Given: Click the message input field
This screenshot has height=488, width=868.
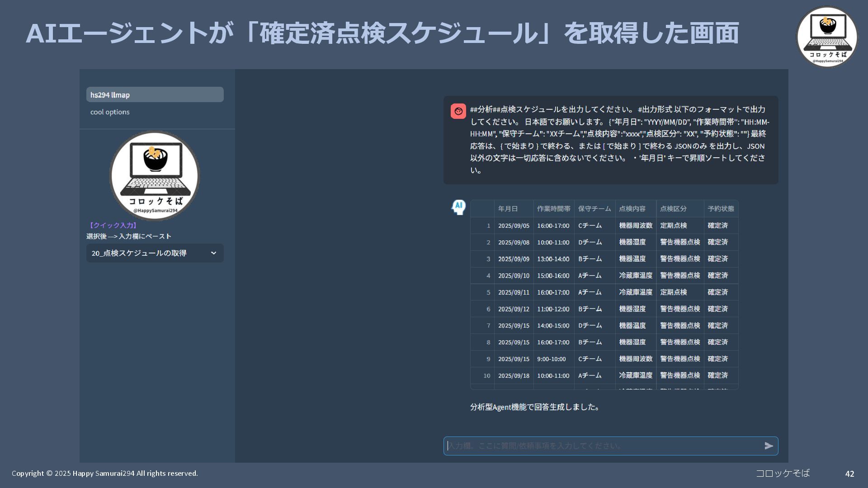Looking at the screenshot, I should pyautogui.click(x=601, y=446).
